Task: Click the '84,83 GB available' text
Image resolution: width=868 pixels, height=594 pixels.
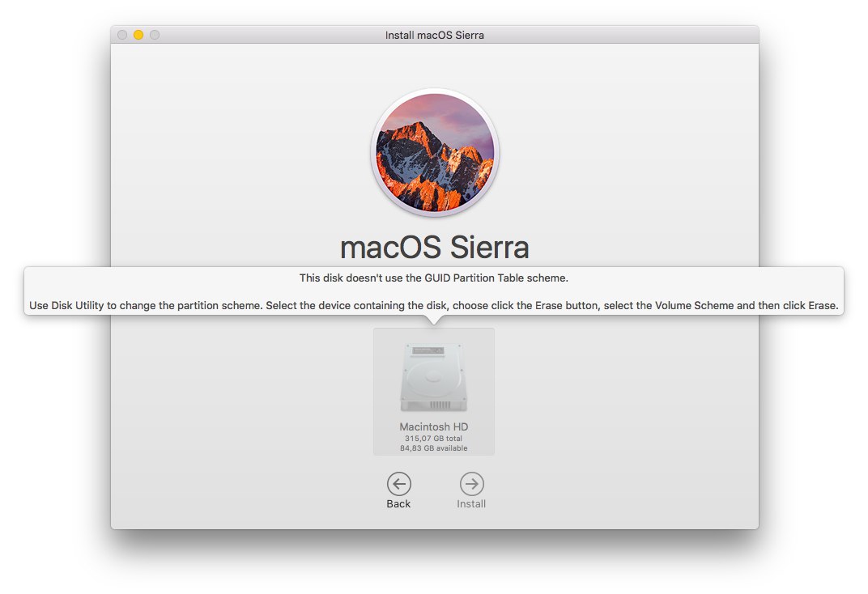Action: (433, 448)
